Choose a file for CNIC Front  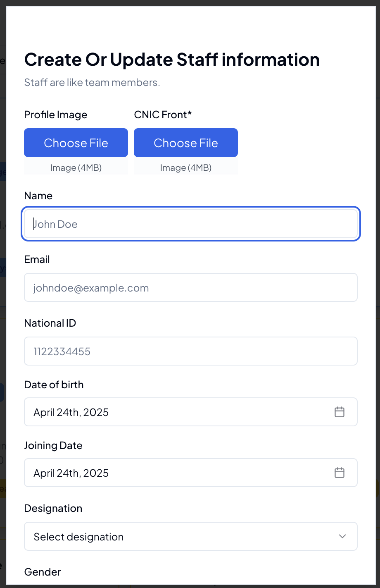[186, 143]
